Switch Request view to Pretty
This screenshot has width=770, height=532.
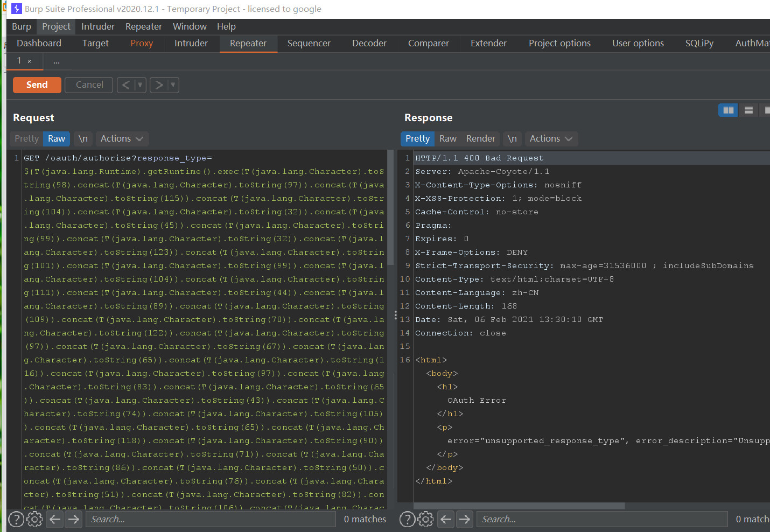point(26,138)
